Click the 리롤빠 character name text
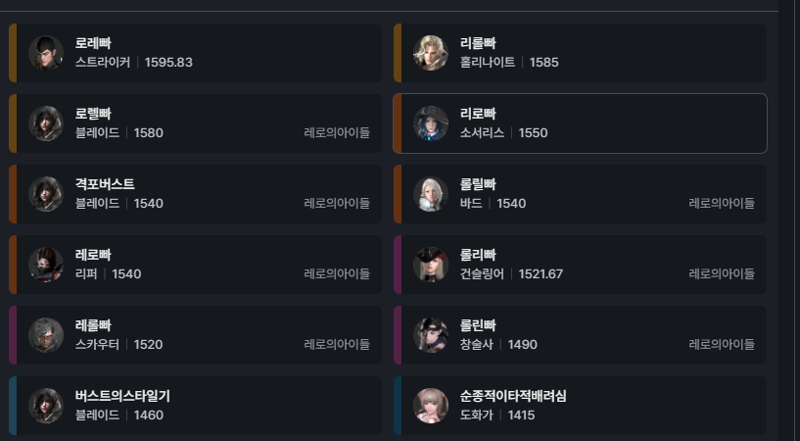800x441 pixels. [x=478, y=43]
